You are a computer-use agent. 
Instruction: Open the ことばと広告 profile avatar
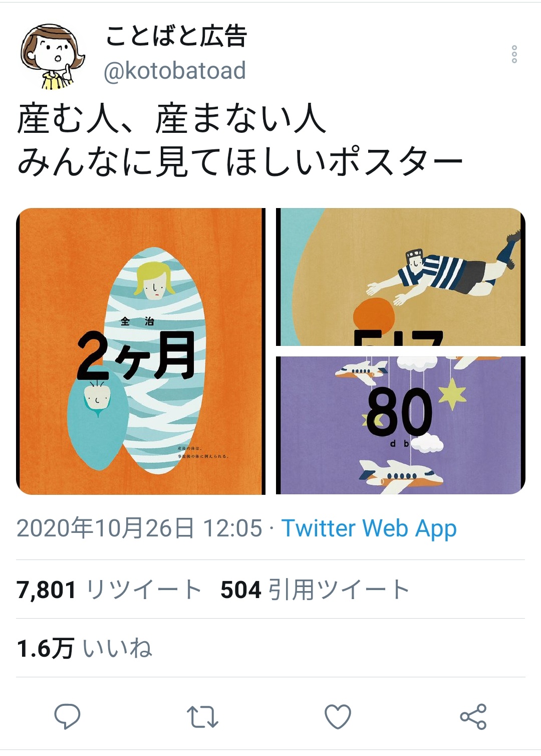coord(52,57)
